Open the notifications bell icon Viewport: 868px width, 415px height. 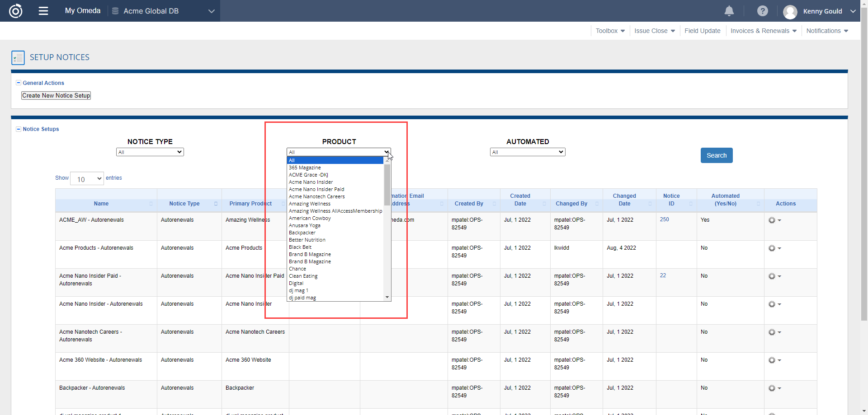click(729, 11)
